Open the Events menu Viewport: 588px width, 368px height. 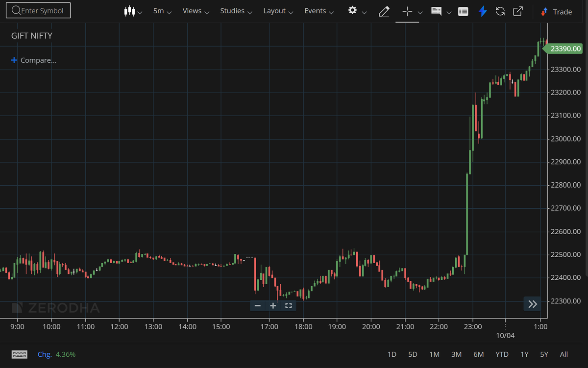coord(319,11)
